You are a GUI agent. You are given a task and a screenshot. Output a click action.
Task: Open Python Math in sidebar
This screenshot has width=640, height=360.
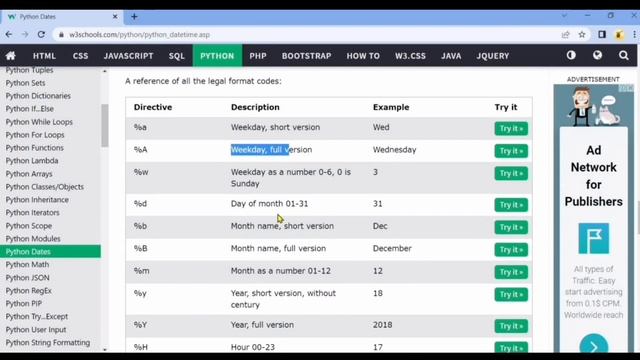pos(27,264)
